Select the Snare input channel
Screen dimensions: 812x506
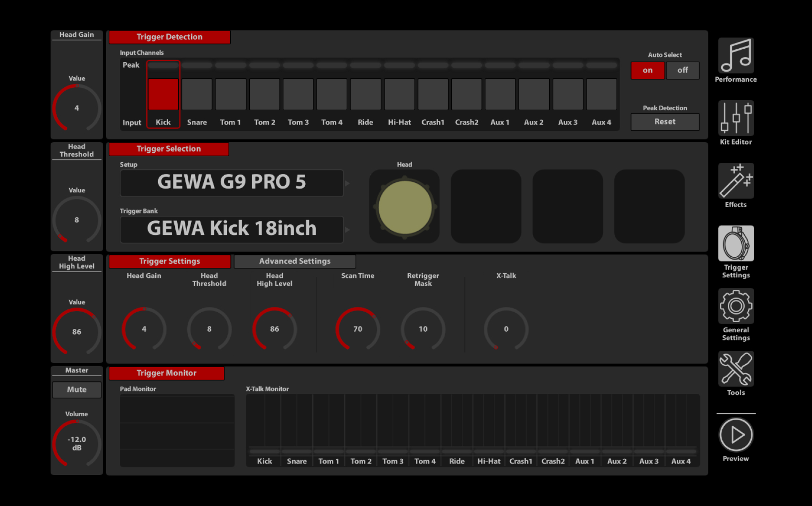197,95
